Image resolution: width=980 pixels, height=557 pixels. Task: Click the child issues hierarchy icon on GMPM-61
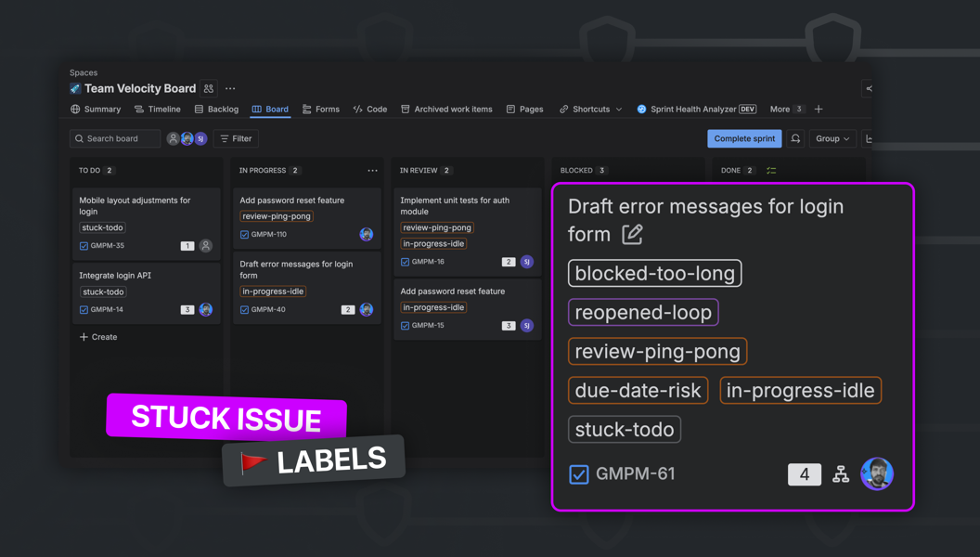tap(841, 474)
